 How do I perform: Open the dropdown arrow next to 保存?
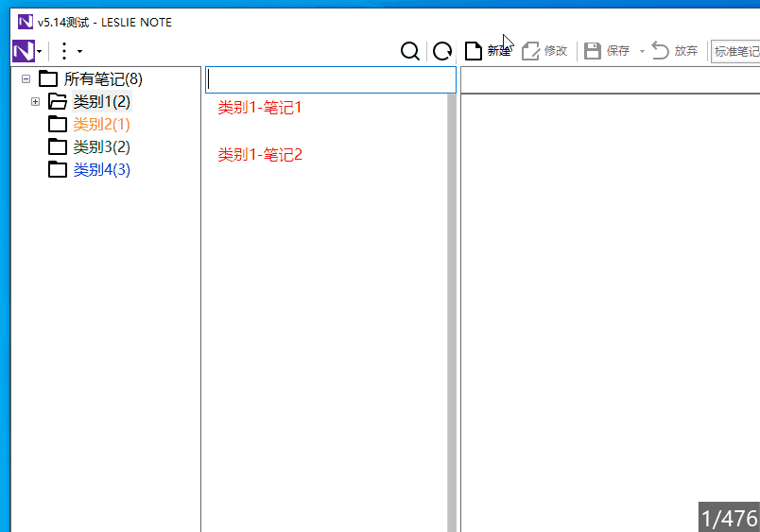click(642, 51)
